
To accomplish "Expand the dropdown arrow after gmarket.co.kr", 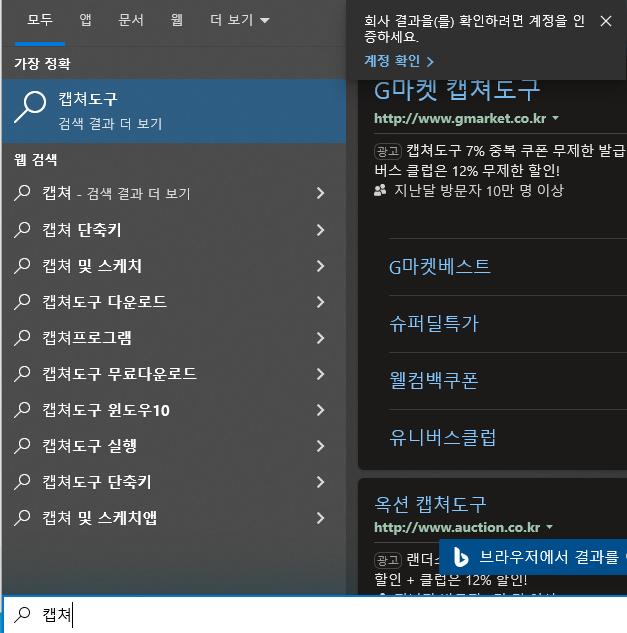I will pyautogui.click(x=556, y=118).
